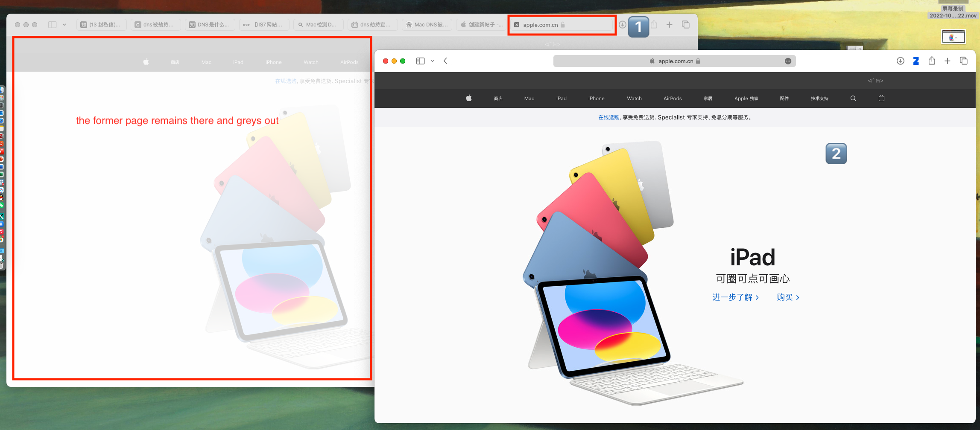This screenshot has width=980, height=430.
Task: Open the shopping bag icon
Action: [881, 98]
